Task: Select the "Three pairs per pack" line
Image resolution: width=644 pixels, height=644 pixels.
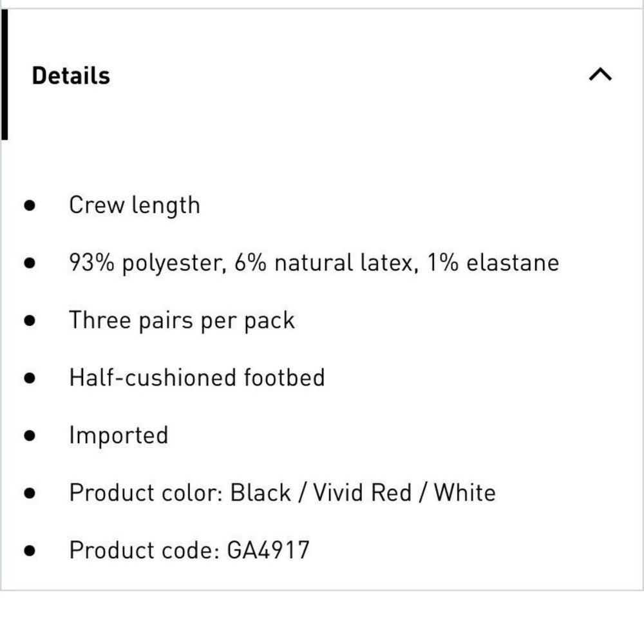Action: tap(182, 320)
